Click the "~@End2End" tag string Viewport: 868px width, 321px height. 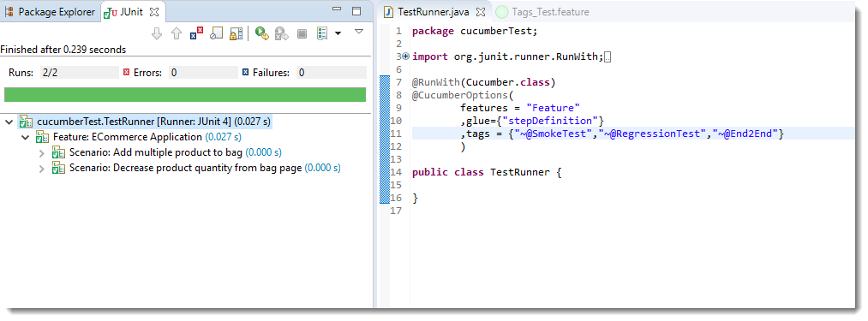pyautogui.click(x=745, y=134)
